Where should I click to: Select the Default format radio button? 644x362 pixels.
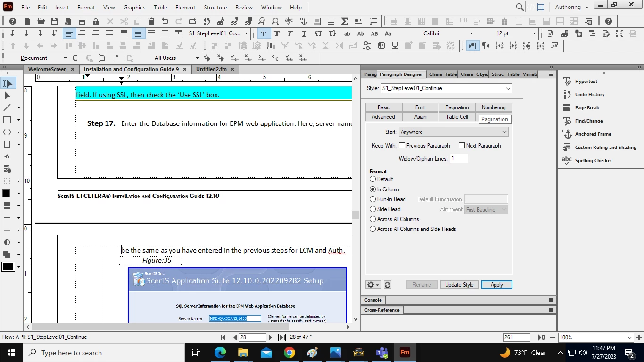373,179
